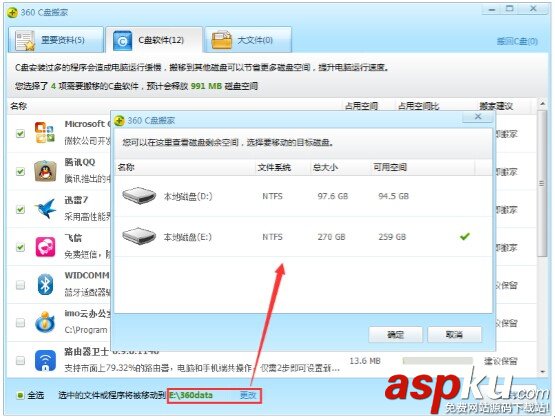The height and width of the screenshot is (420, 555).
Task: Click the 97.6 GB total size of disk D:
Action: (x=333, y=196)
